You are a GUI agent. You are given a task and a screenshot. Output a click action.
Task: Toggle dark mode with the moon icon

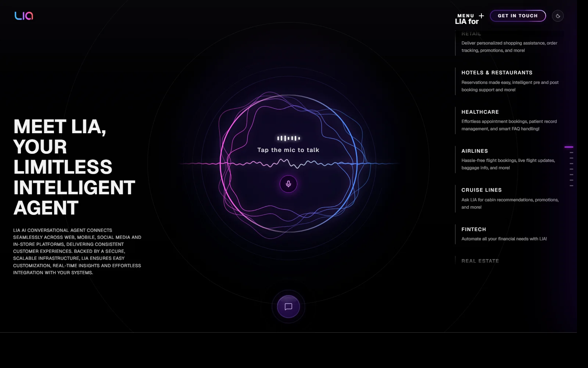click(558, 16)
